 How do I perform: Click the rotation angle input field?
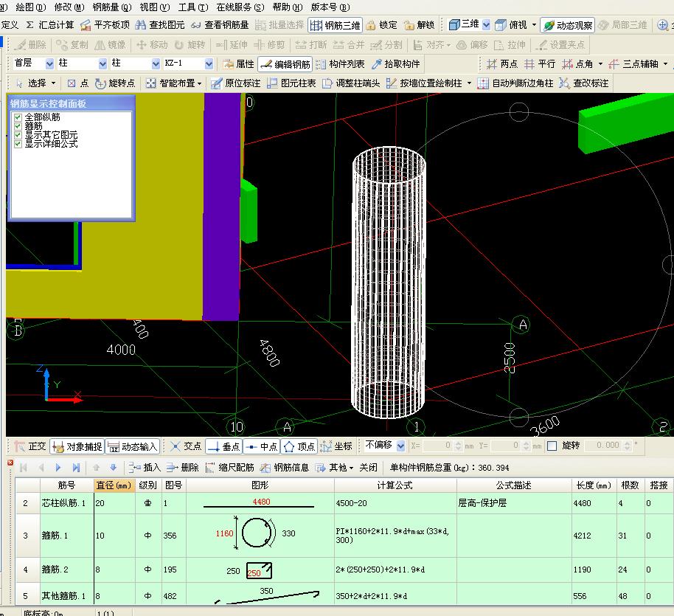coord(608,446)
